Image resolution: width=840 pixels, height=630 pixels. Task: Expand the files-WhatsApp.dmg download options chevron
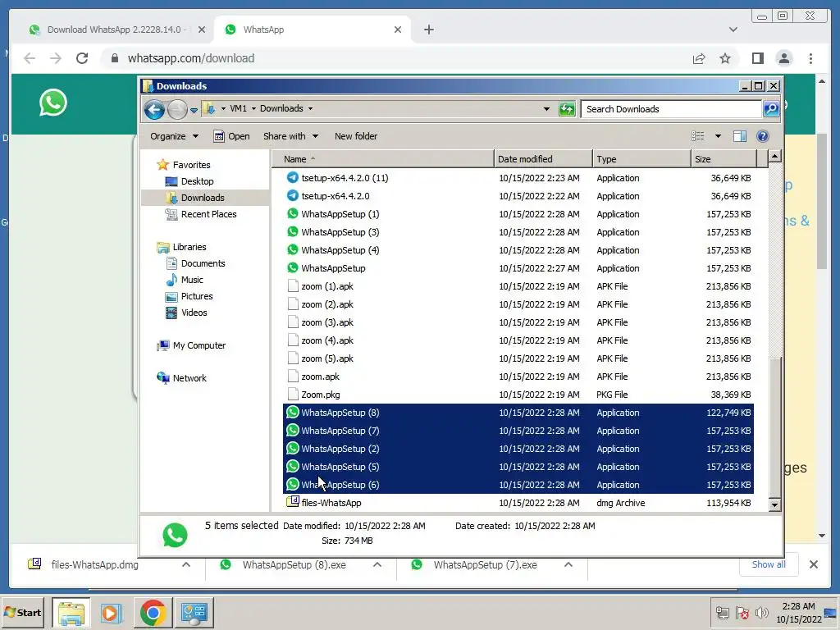click(x=186, y=564)
